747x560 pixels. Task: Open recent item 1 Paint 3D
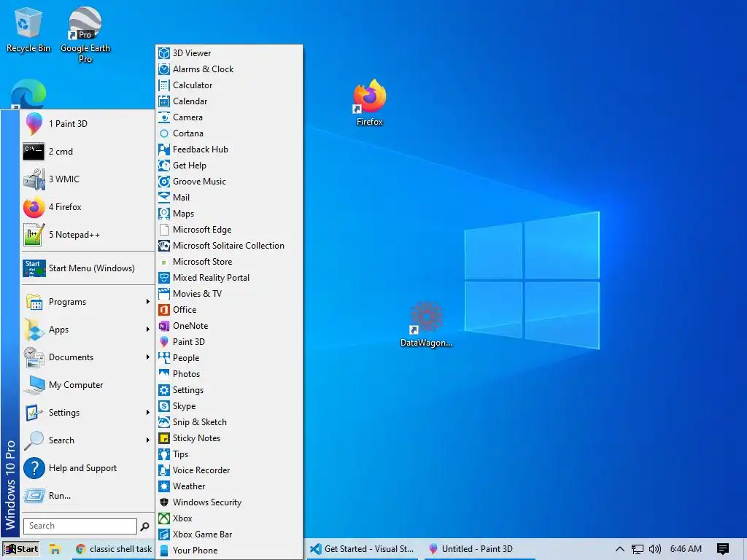(x=88, y=124)
